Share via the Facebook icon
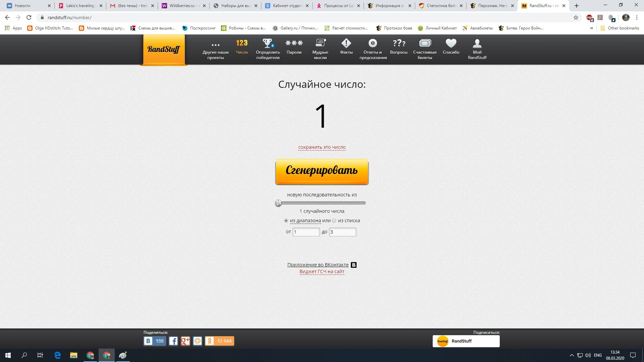This screenshot has height=362, width=644. coord(173,341)
